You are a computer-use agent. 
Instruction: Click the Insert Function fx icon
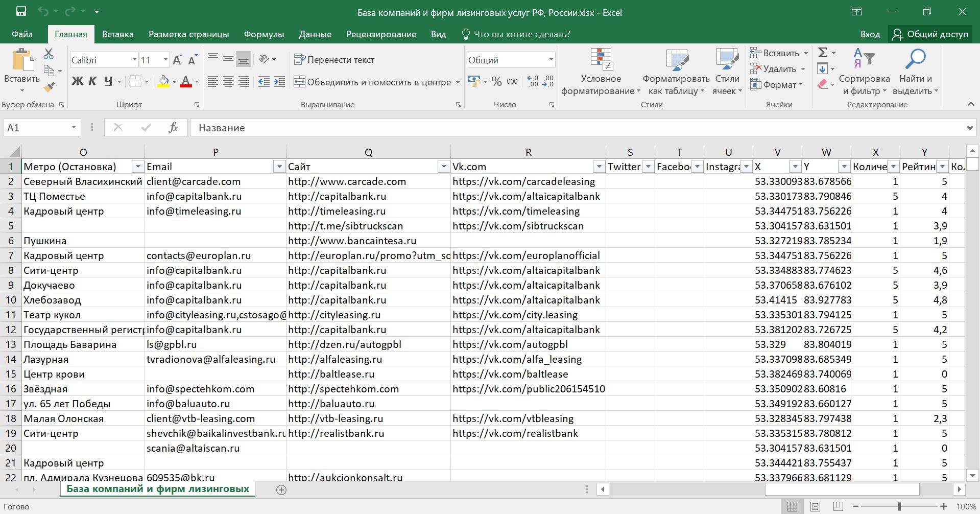(x=173, y=128)
